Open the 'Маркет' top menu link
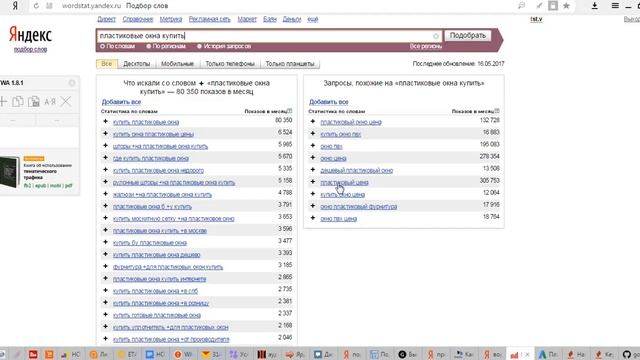 [x=247, y=19]
